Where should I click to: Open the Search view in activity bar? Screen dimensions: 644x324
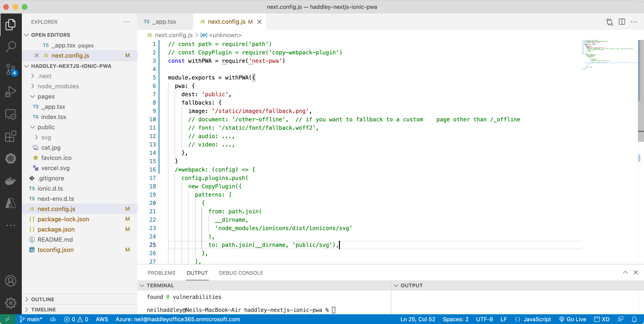click(x=11, y=47)
